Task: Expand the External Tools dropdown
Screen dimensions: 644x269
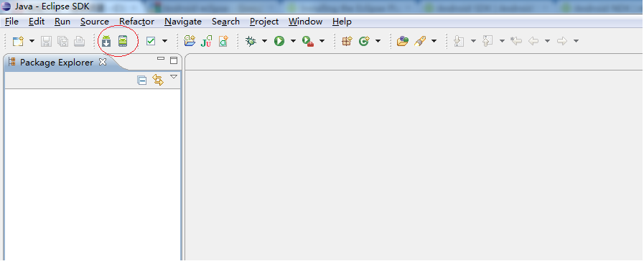Action: click(322, 41)
